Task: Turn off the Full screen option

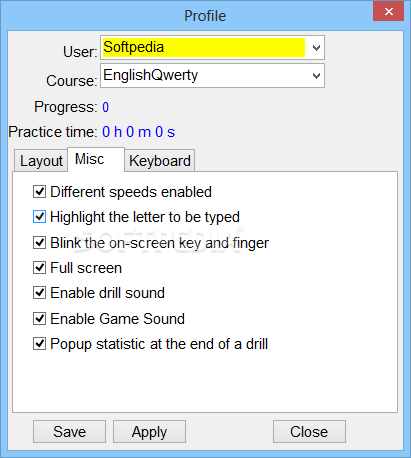Action: 39,268
